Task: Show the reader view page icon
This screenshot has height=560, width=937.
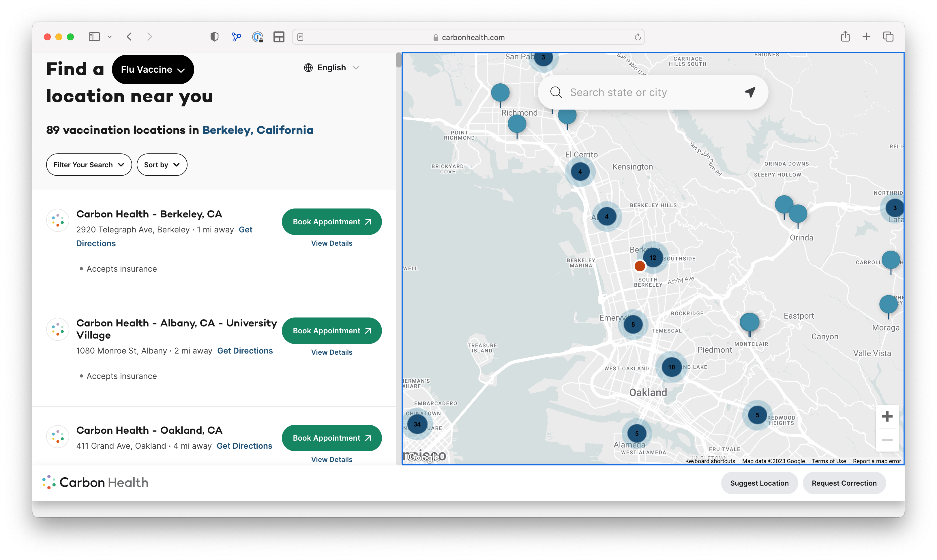Action: pos(300,37)
